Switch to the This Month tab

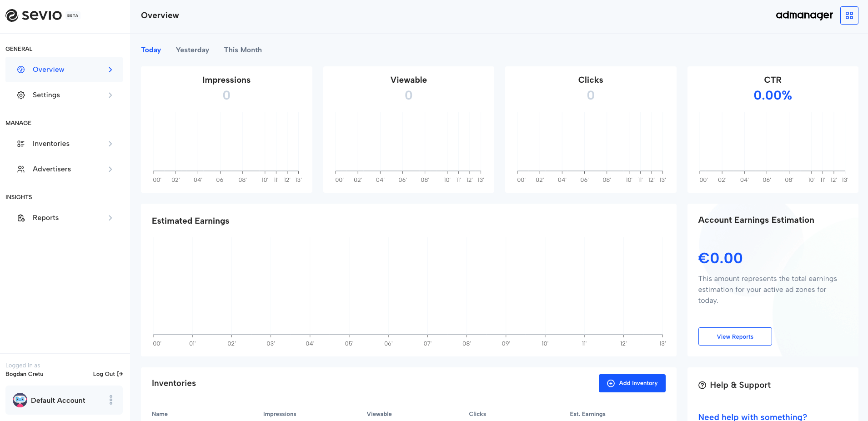coord(242,50)
